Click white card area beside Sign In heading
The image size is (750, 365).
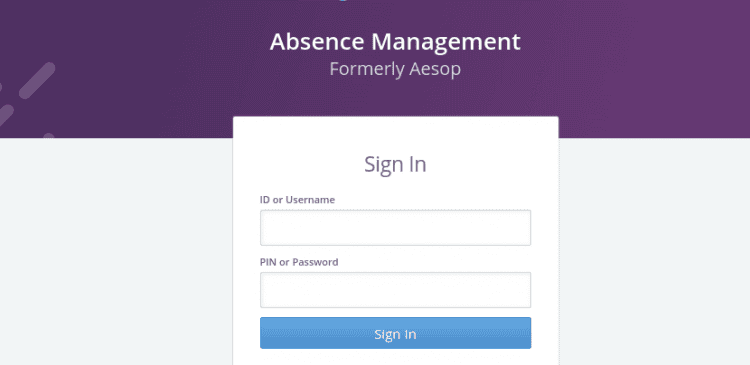coord(488,164)
